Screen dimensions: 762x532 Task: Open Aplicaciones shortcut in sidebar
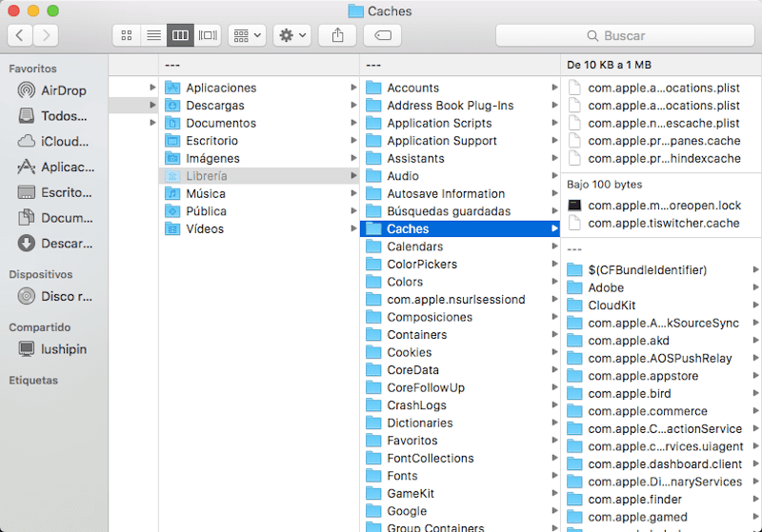point(54,167)
